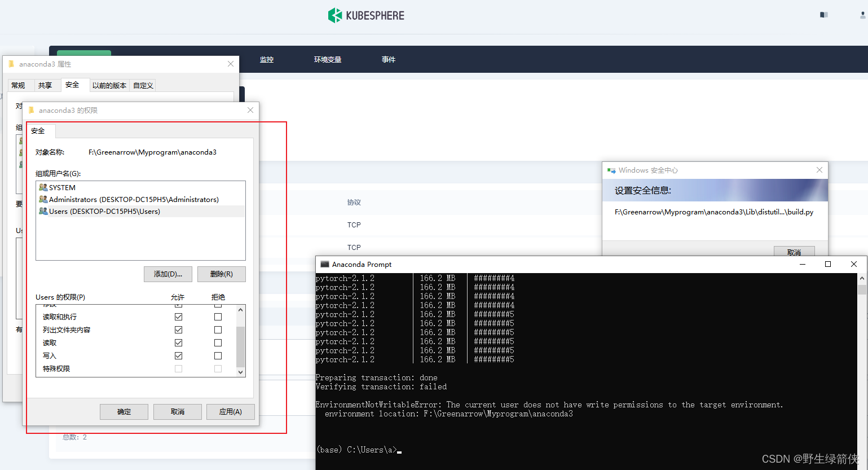This screenshot has height=470, width=868.
Task: Toggle Allow checkbox for 写入
Action: [x=178, y=355]
